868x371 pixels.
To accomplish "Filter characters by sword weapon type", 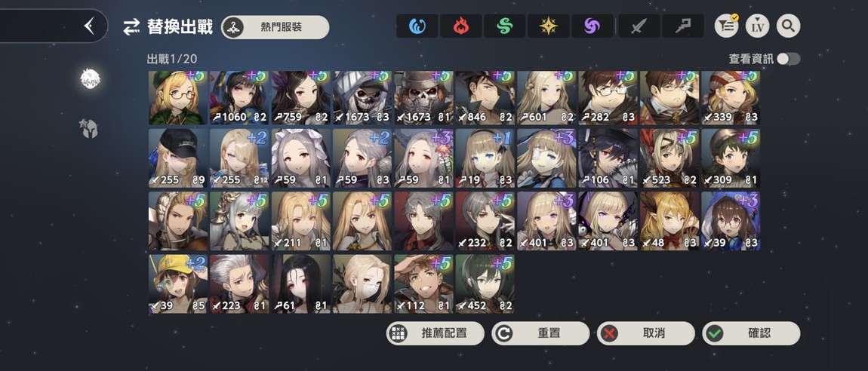I will pyautogui.click(x=639, y=26).
